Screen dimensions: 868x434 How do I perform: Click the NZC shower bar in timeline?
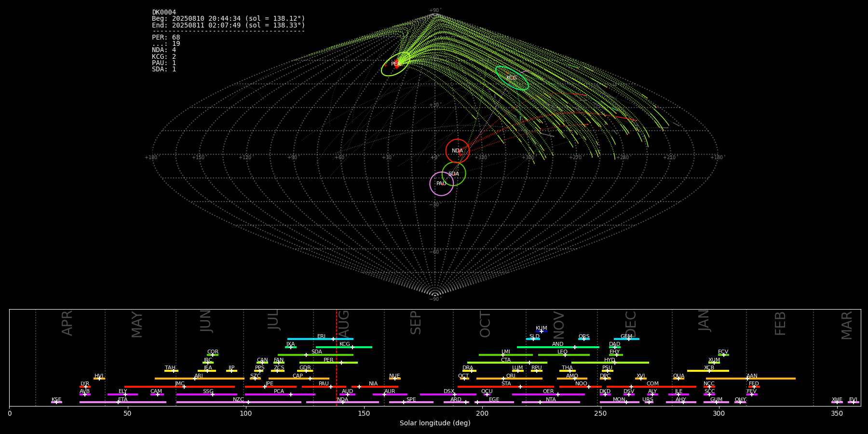coord(239,402)
